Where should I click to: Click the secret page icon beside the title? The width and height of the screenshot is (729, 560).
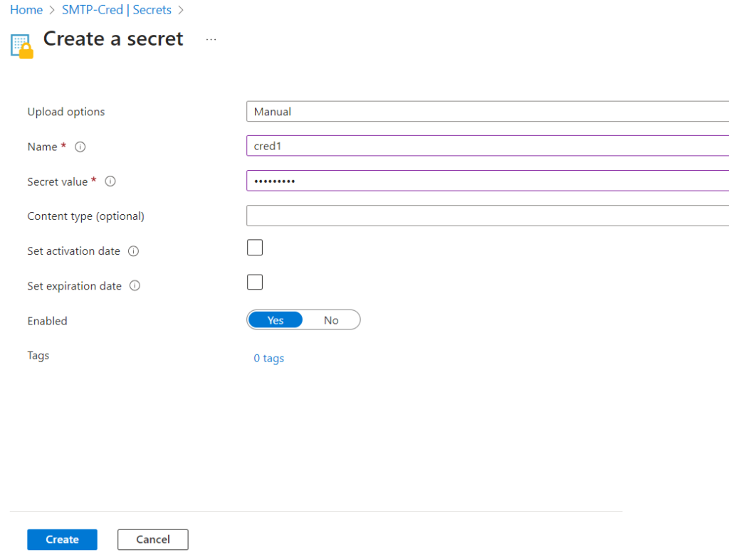[22, 44]
